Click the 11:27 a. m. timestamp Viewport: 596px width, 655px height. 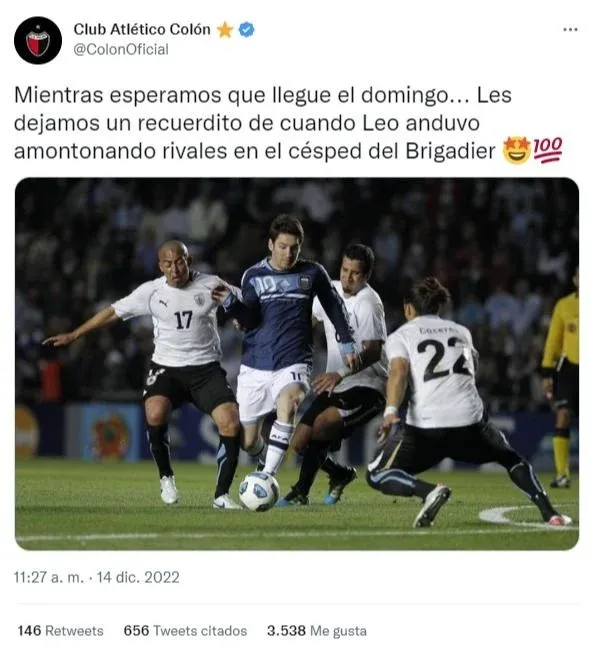pyautogui.click(x=49, y=577)
